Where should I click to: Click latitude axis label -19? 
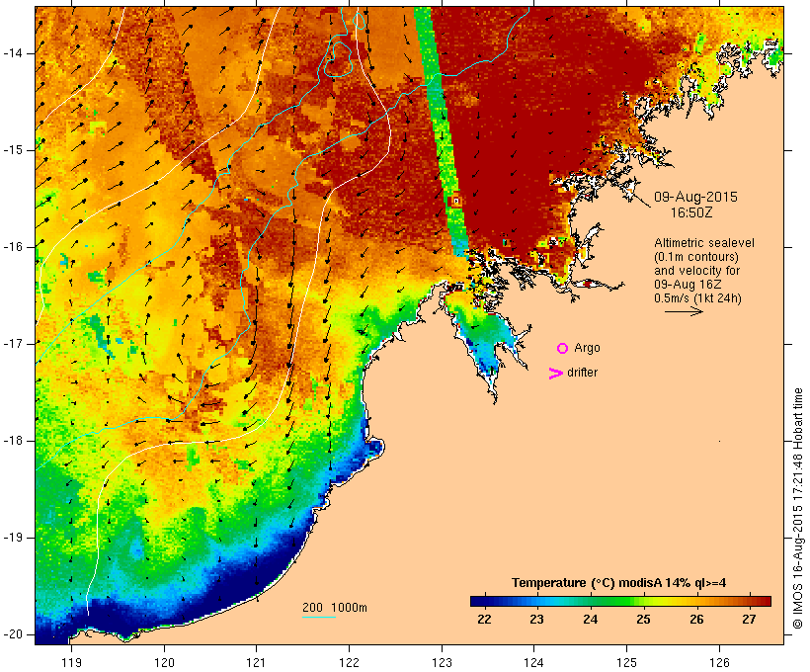point(12,538)
